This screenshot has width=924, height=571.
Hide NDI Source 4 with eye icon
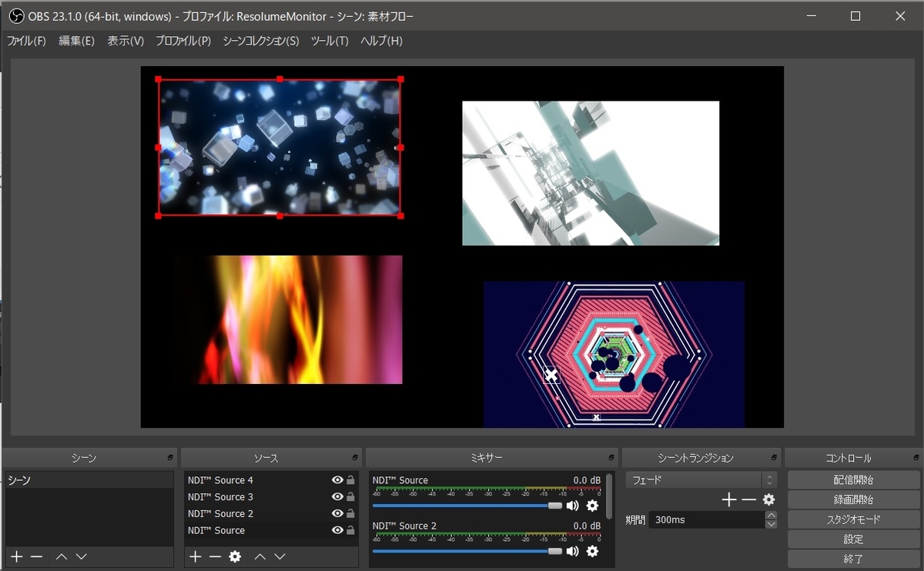click(x=337, y=480)
